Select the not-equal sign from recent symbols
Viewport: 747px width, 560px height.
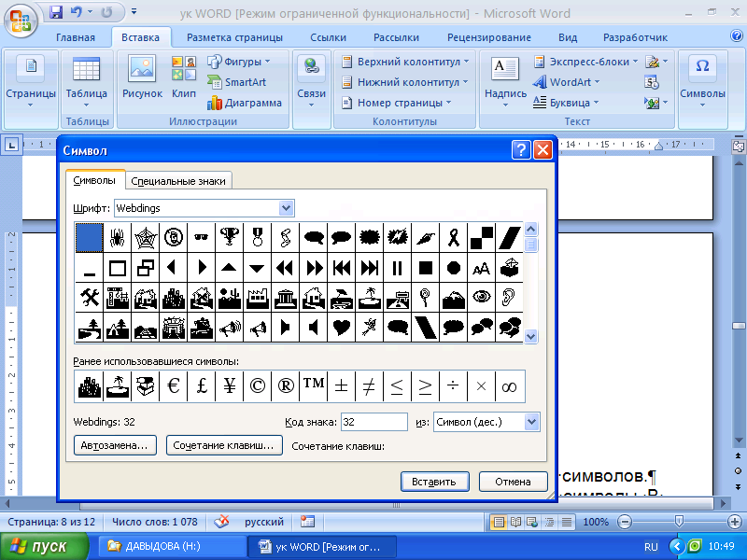tap(369, 386)
